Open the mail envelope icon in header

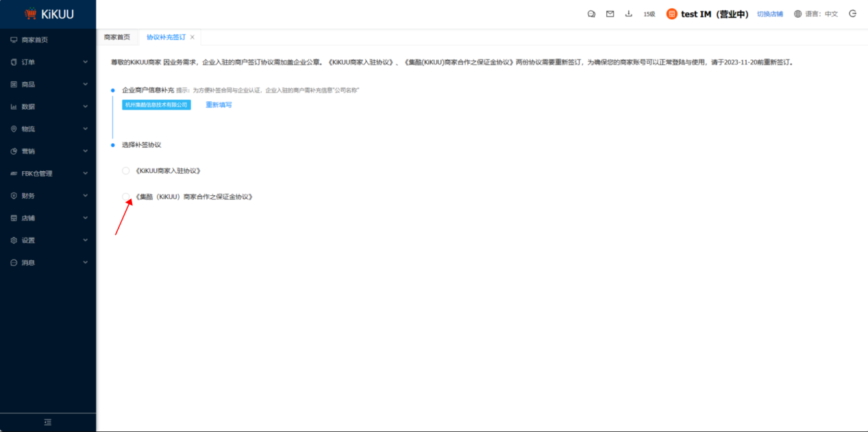(x=610, y=14)
